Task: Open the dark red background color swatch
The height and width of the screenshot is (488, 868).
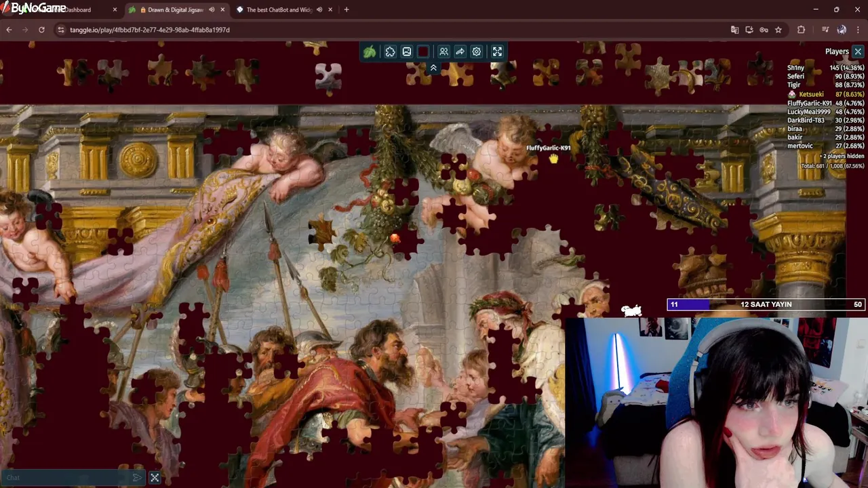Action: (x=423, y=52)
